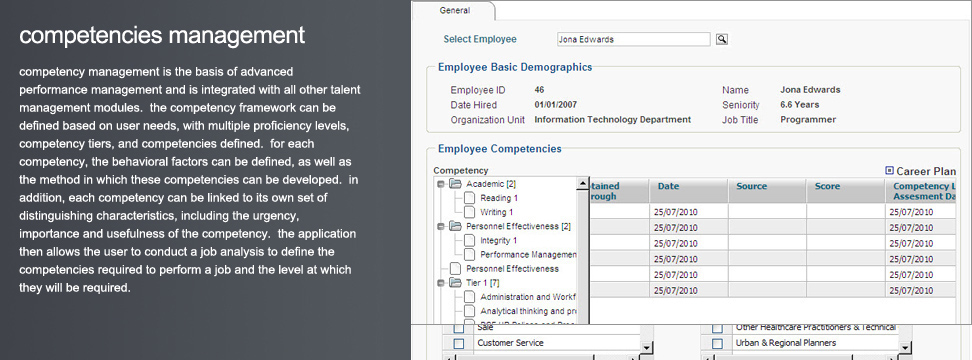Select the Reading 1 document icon
972x360 pixels.
pos(469,198)
